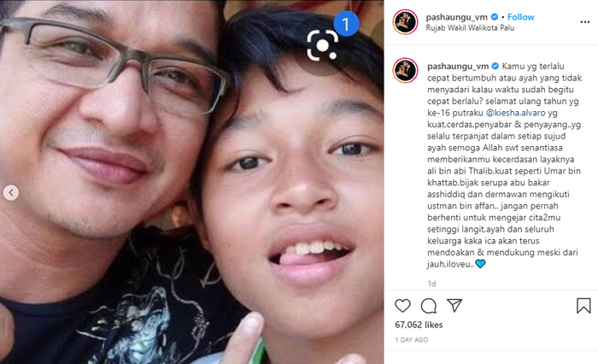Screen dimensions: 598x364
Task: Open visual search lens icon on photo
Action: [x=322, y=45]
